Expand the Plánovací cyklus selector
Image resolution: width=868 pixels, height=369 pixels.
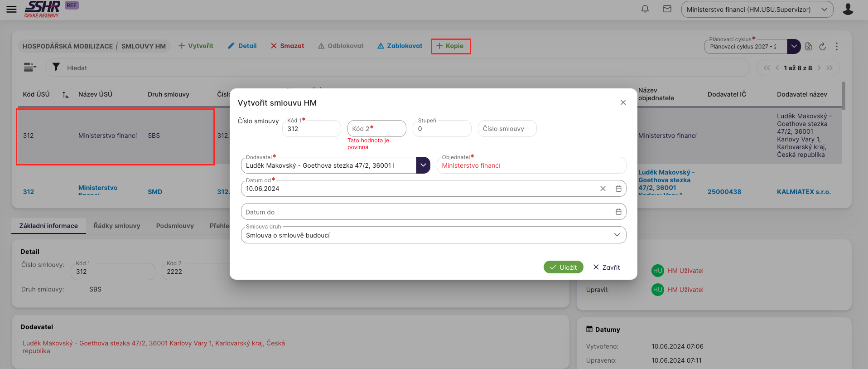point(794,46)
